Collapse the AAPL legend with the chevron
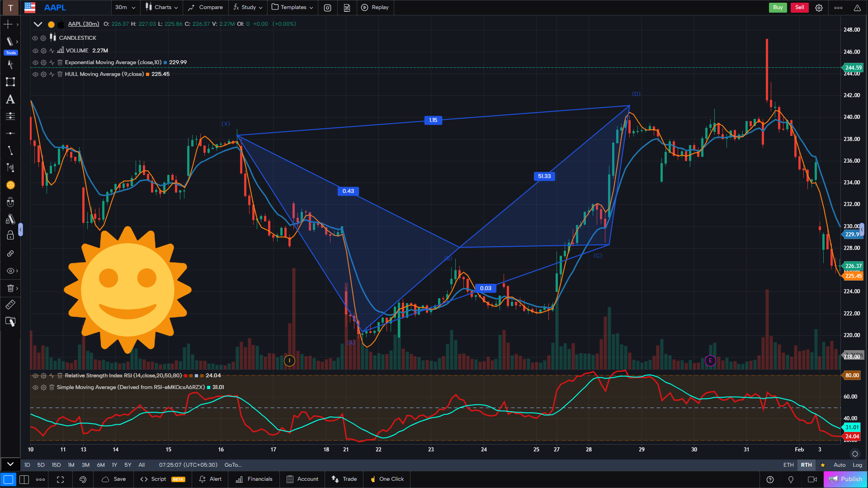Viewport: 868px width, 488px height. [38, 24]
